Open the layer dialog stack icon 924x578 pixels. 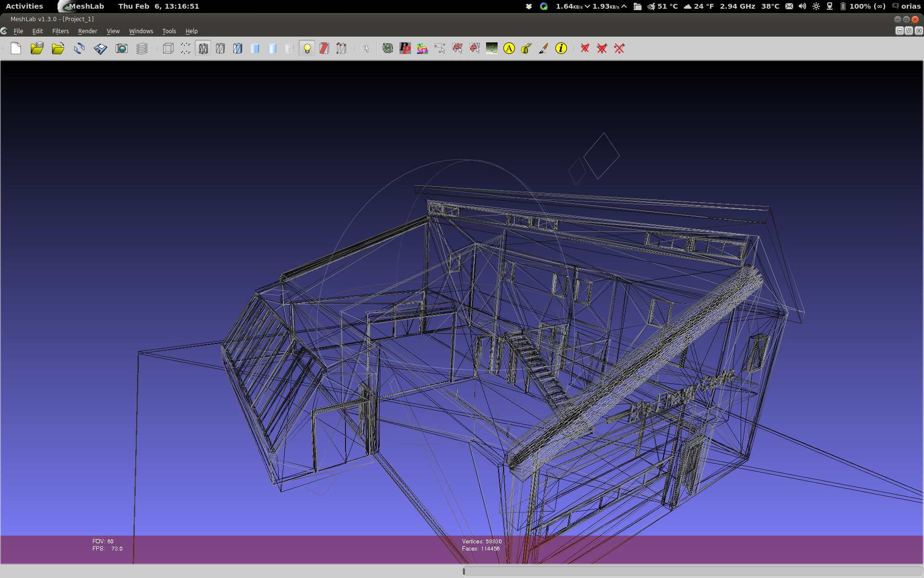click(x=142, y=48)
